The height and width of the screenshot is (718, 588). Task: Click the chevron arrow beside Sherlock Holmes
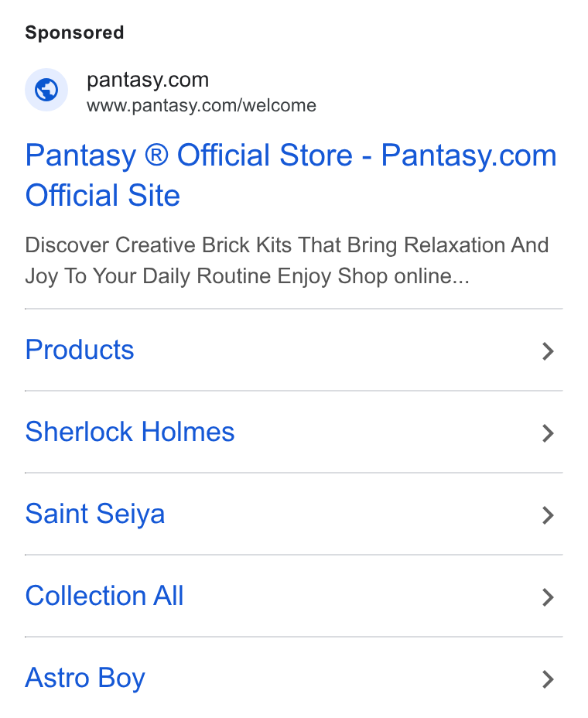point(548,433)
